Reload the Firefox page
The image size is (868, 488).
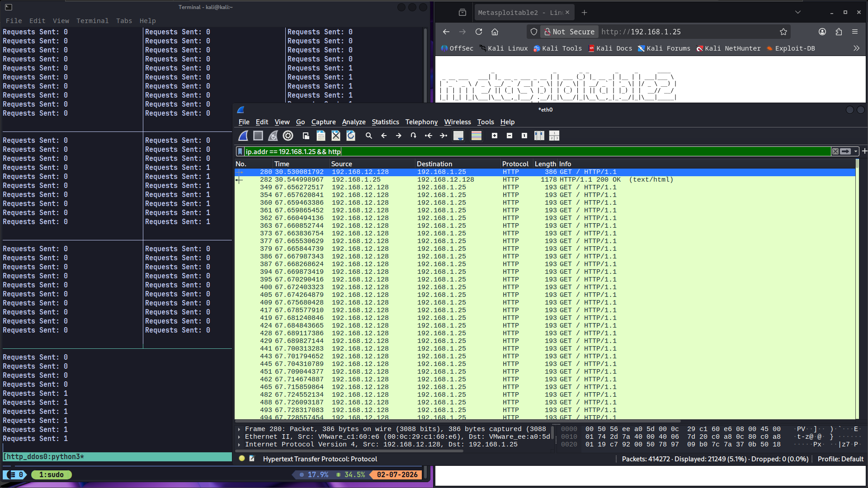click(479, 32)
